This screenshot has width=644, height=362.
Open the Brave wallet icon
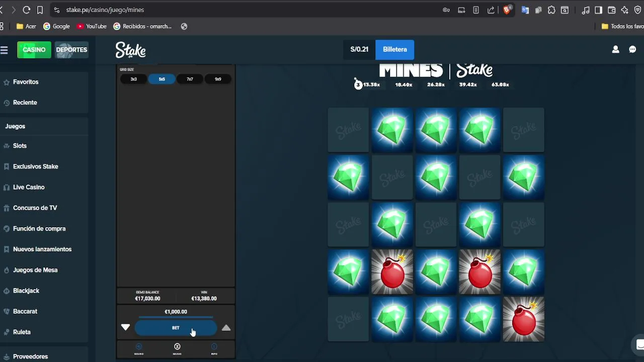tap(612, 10)
